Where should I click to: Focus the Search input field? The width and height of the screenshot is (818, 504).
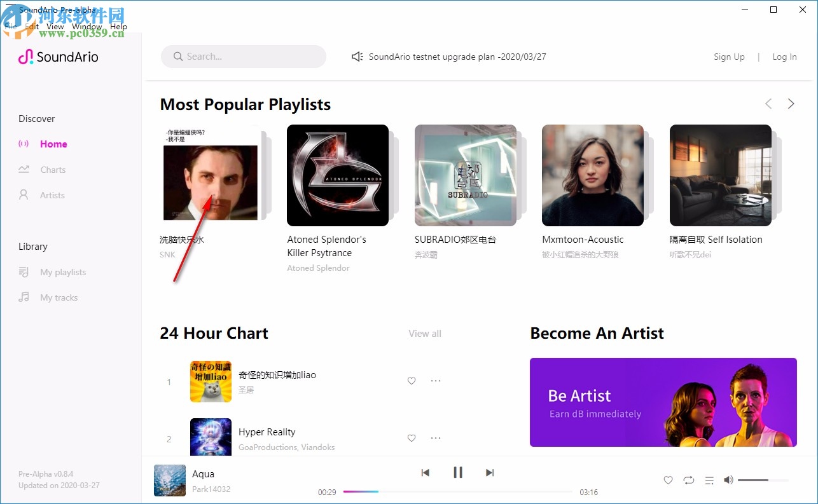click(244, 57)
